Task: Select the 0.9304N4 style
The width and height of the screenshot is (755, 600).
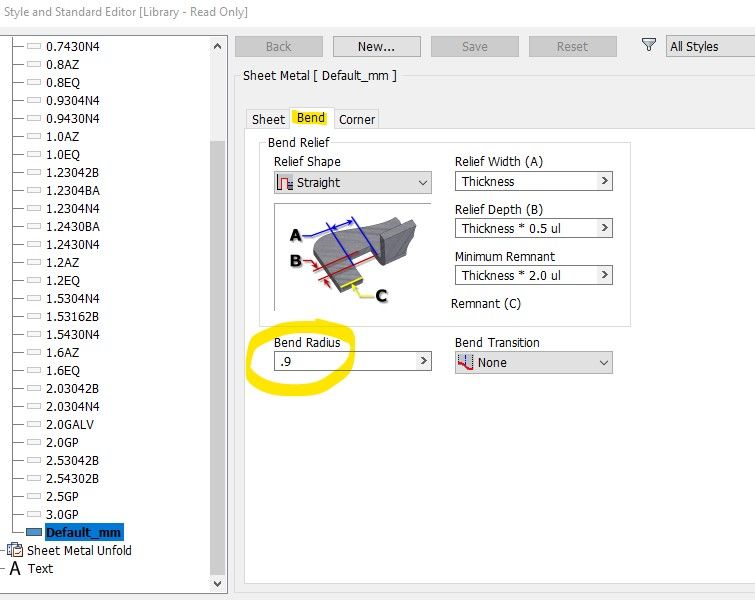Action: (73, 100)
